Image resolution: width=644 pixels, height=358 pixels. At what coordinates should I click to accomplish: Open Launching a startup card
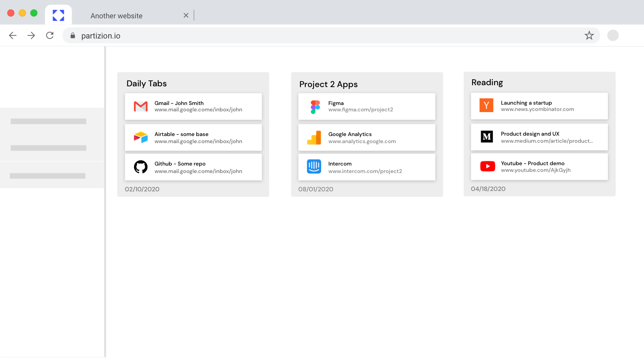539,106
